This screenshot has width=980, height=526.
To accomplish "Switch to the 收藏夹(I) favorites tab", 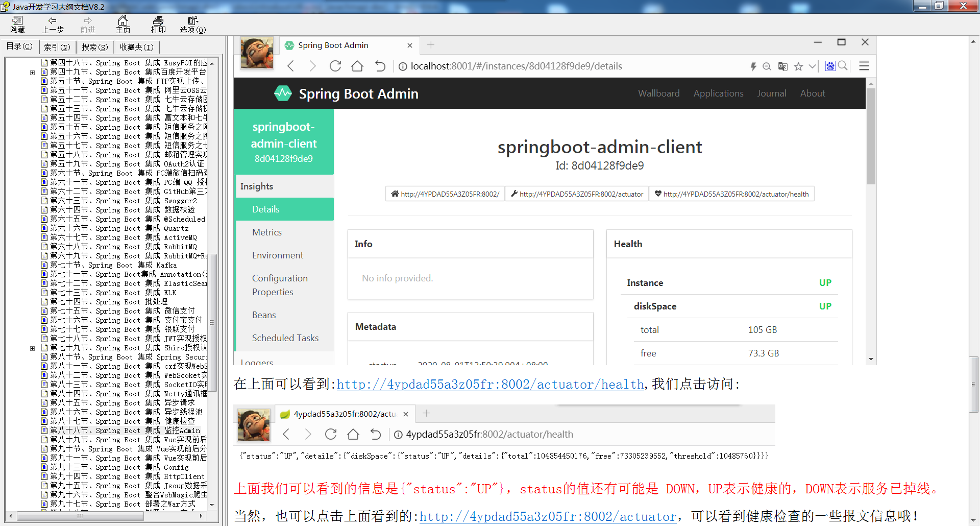I will 136,47.
